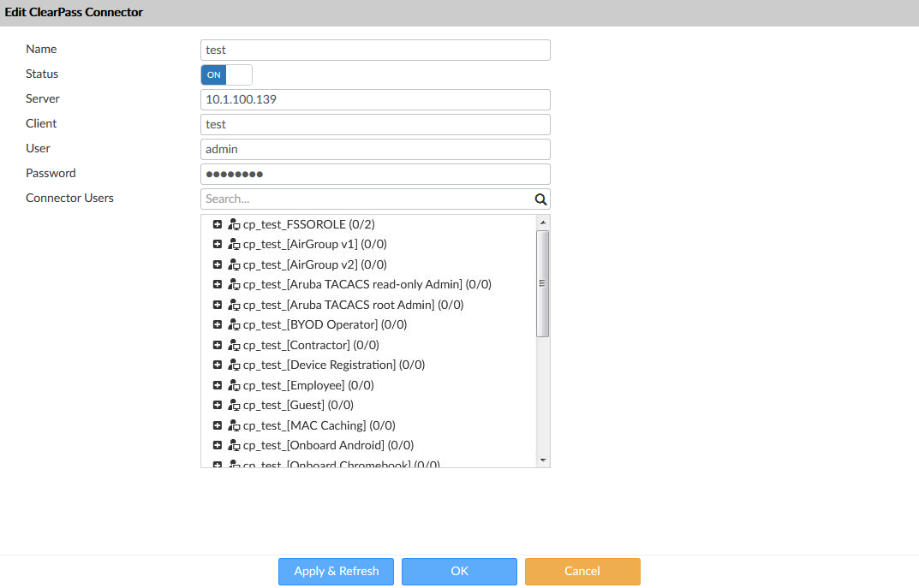Expand the cp_test_[AirGroup v1] node

(218, 244)
